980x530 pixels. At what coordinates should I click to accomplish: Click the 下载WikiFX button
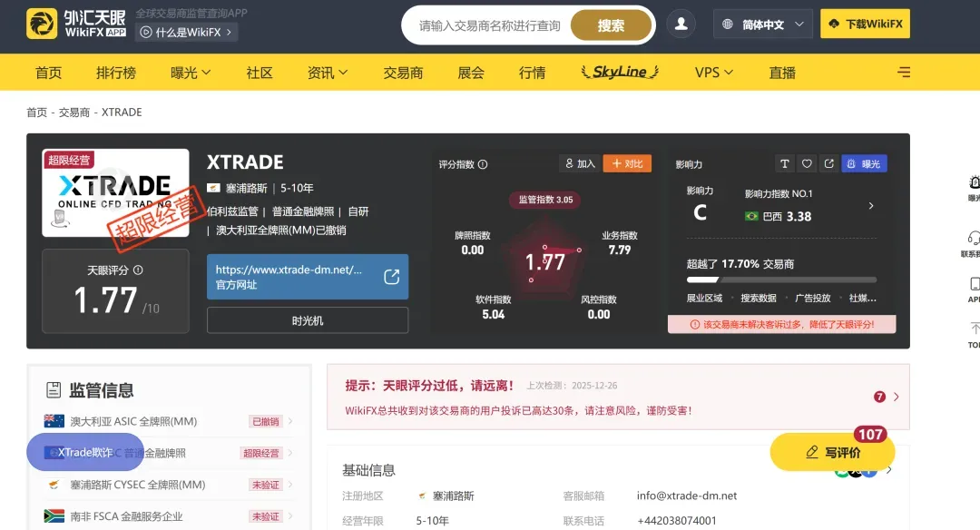tap(865, 24)
